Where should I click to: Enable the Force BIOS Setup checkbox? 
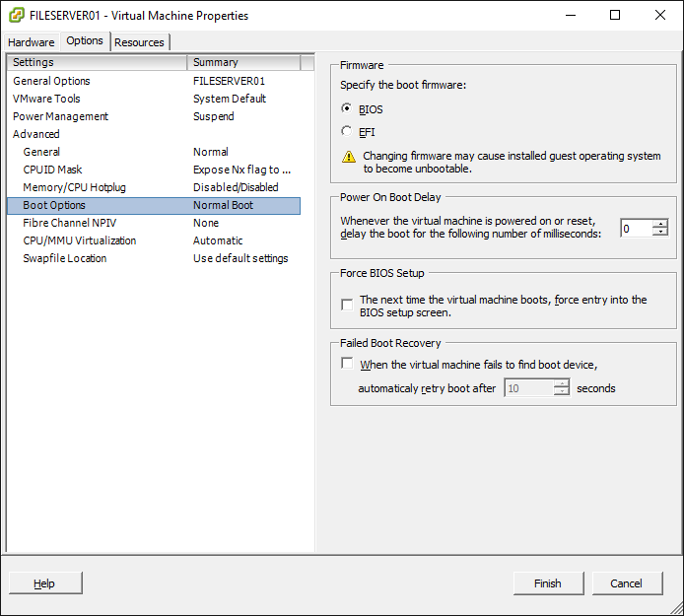[x=347, y=305]
